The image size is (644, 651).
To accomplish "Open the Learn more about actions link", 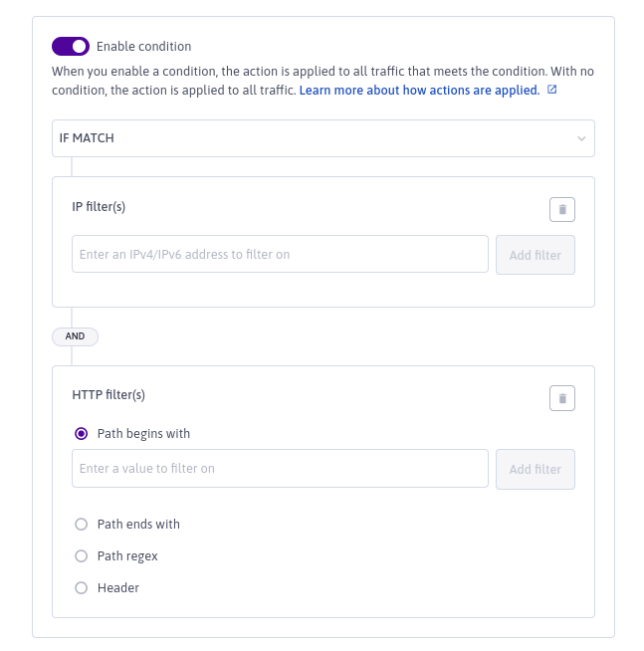I will (x=419, y=90).
